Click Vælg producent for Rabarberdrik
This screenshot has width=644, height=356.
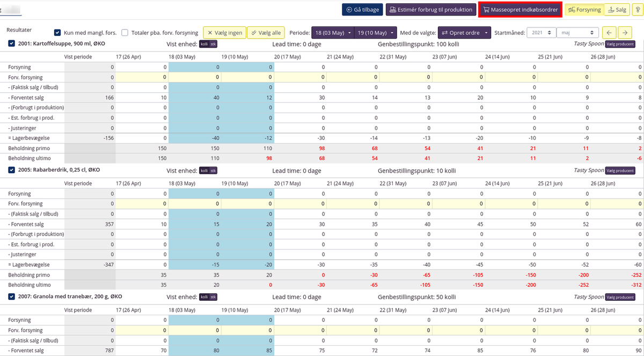point(620,170)
